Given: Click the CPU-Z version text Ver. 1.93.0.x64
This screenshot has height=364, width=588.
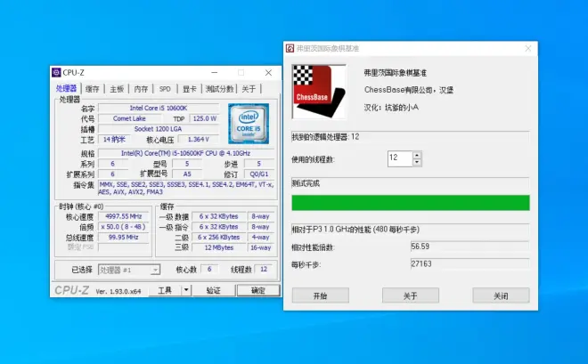Looking at the screenshot, I should point(118,291).
